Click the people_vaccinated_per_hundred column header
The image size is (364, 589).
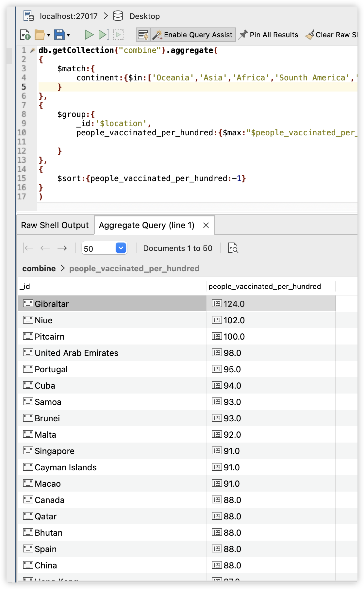pos(265,286)
